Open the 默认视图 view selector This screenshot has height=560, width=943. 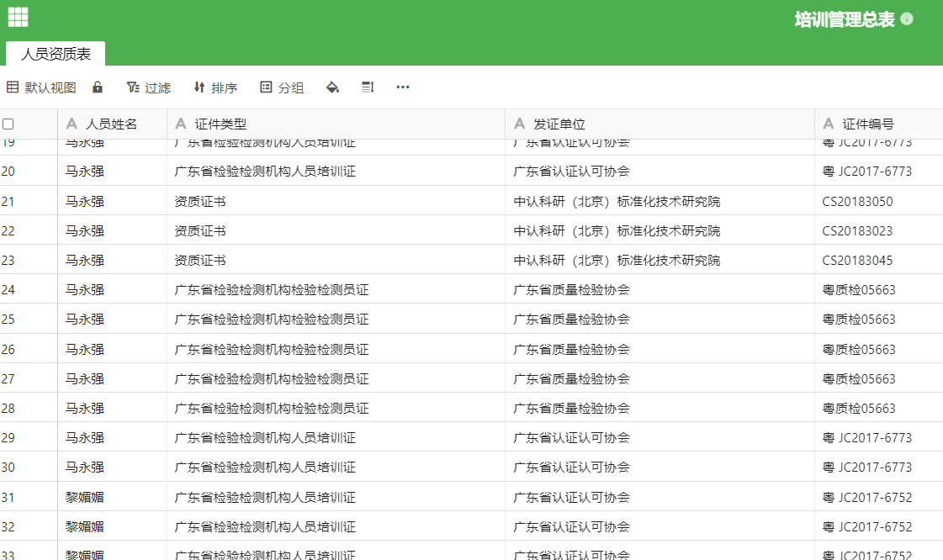42,87
